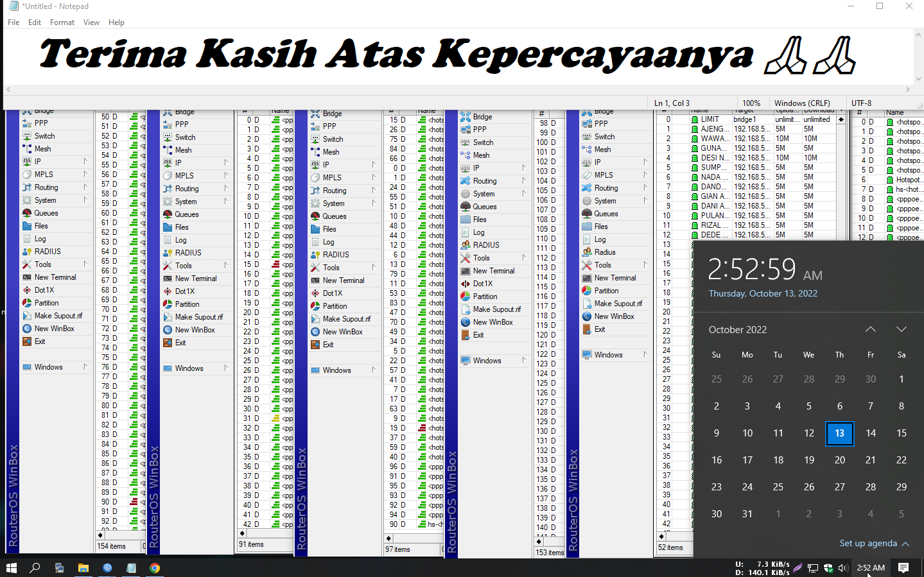Viewport: 924px width, 577px height.
Task: Open Queues in the 52-items WinBox window
Action: [606, 214]
